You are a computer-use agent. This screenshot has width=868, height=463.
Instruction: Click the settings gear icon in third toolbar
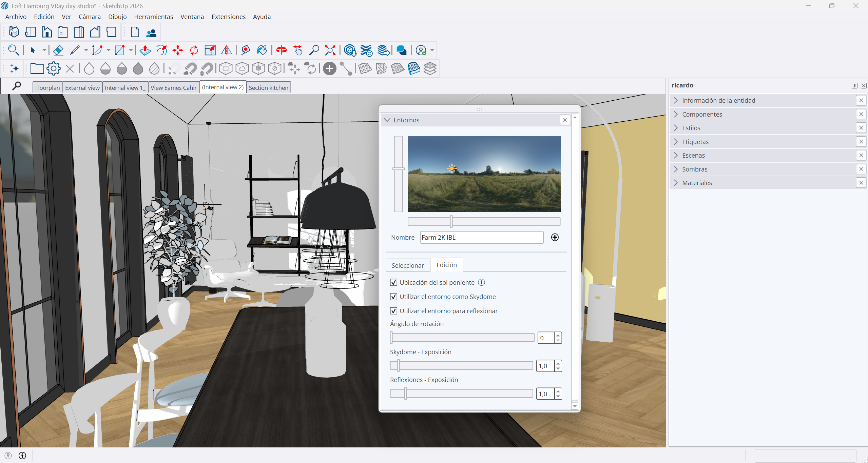coord(54,68)
